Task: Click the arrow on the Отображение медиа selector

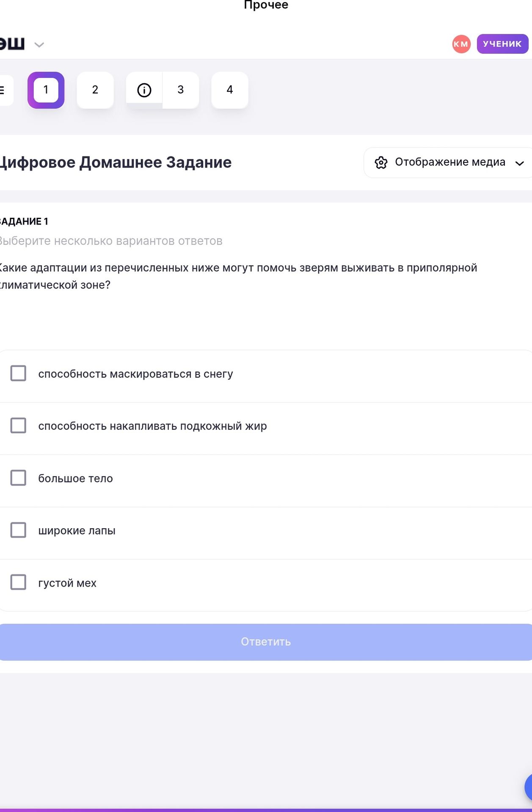Action: (520, 163)
